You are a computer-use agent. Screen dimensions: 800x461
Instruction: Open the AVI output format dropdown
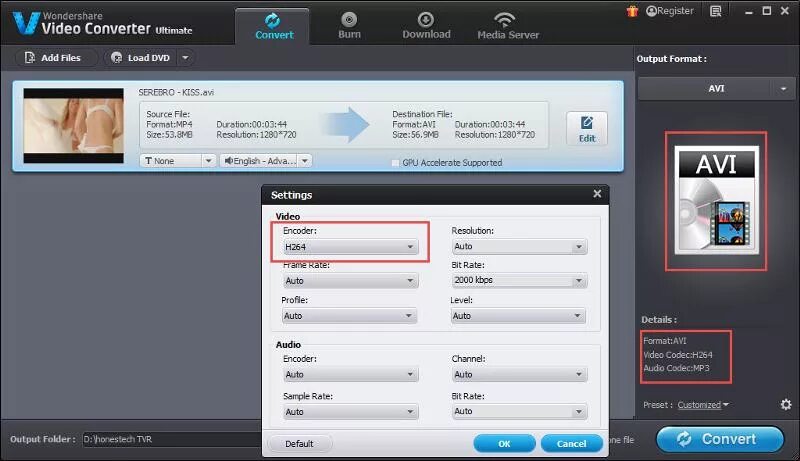pos(716,89)
